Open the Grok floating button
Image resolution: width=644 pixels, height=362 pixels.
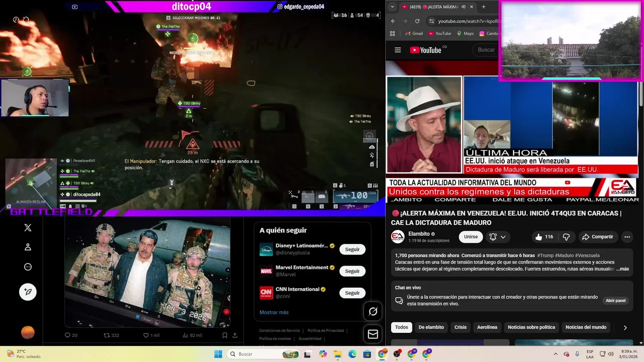[x=373, y=312]
